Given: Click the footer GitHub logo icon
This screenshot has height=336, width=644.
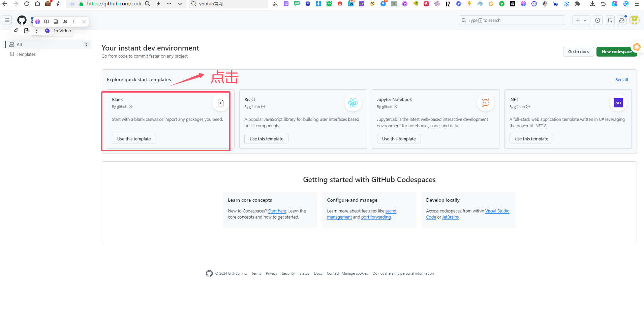Looking at the screenshot, I should point(209,273).
